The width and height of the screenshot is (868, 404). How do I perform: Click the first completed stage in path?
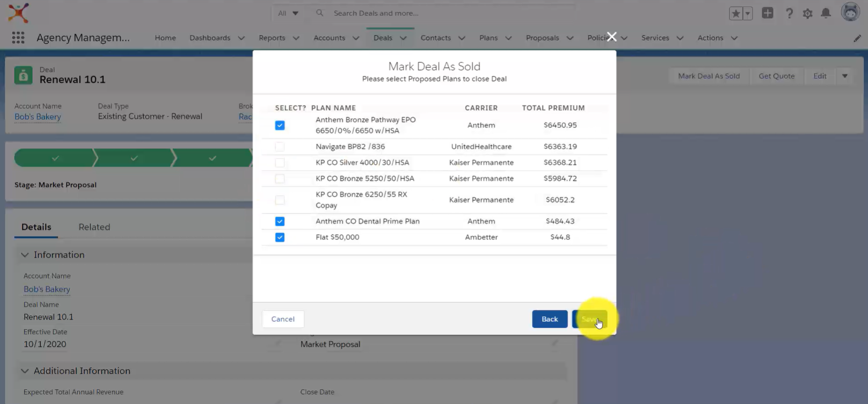point(55,158)
